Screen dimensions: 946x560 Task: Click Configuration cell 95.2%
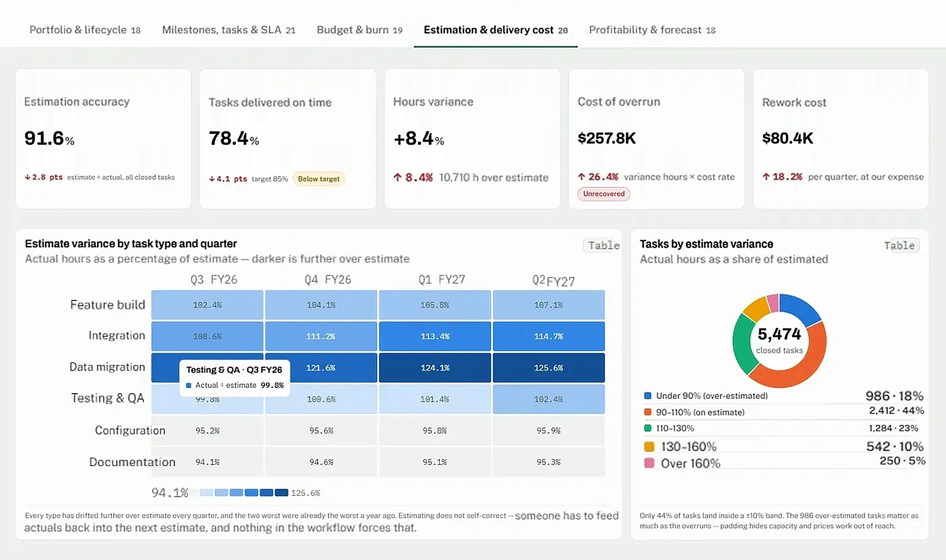coord(207,431)
